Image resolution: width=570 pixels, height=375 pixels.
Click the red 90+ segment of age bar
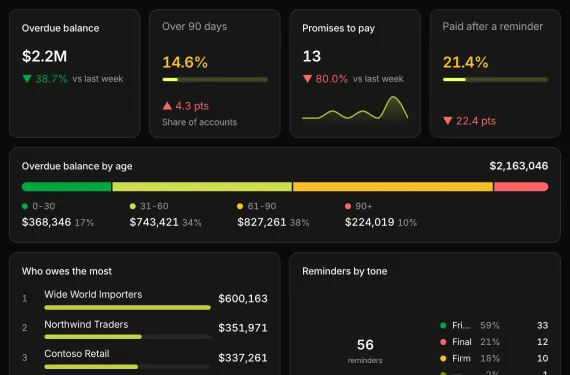[x=521, y=187]
